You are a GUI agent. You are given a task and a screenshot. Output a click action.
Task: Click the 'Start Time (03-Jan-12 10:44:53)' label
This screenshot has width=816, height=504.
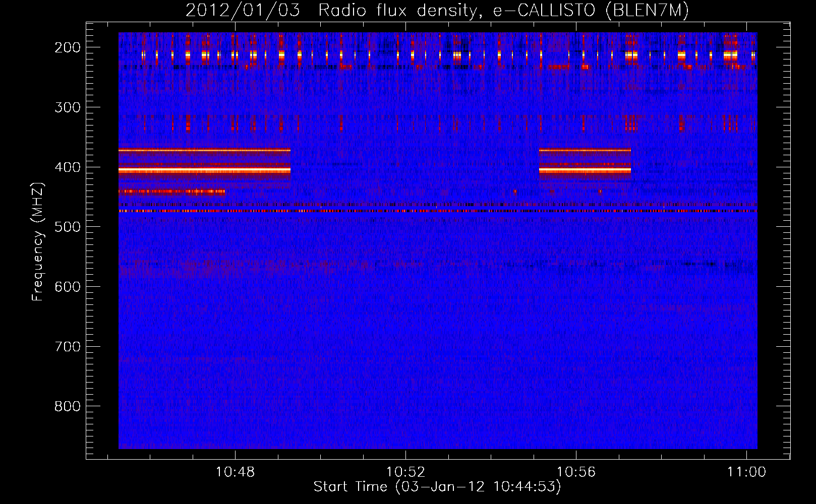[x=437, y=487]
